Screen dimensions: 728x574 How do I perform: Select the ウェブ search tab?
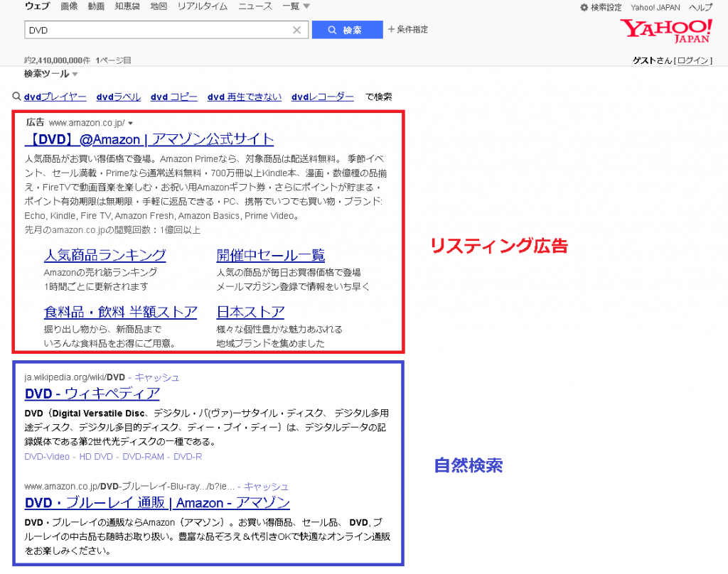pyautogui.click(x=37, y=6)
